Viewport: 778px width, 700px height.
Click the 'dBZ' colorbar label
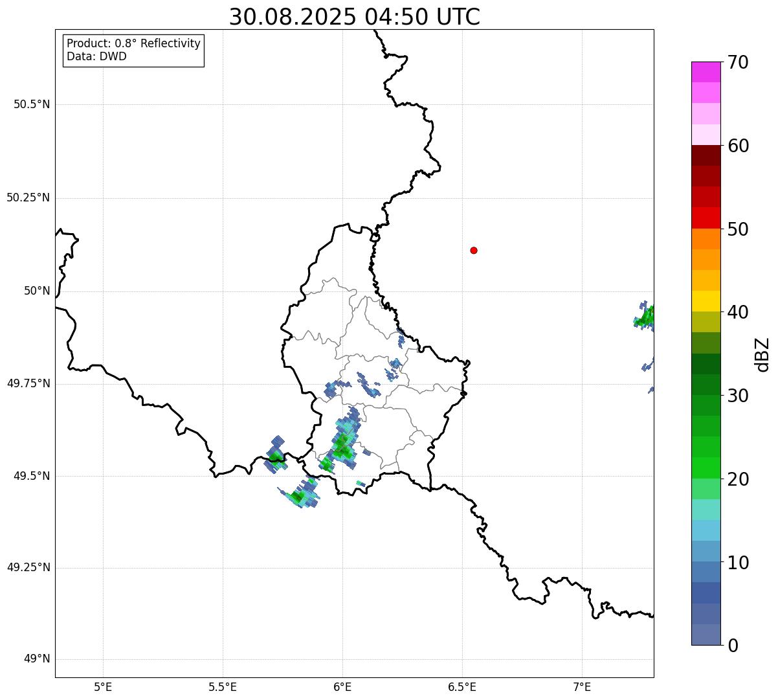pos(762,354)
